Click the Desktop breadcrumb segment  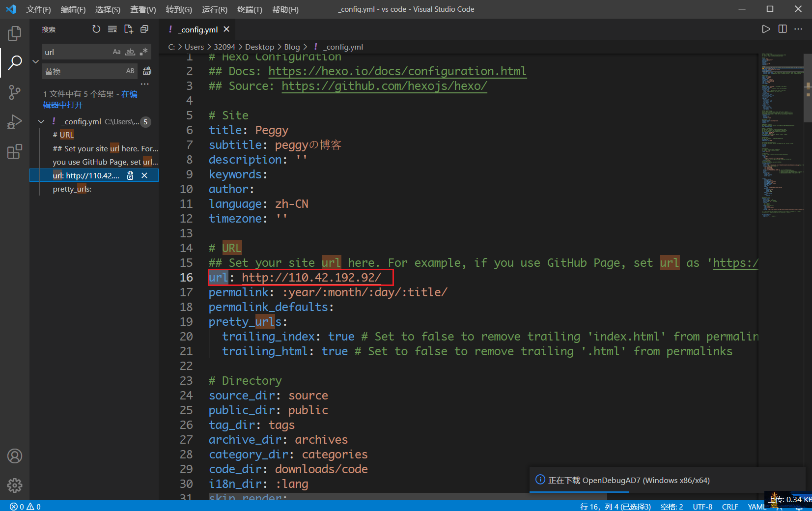(x=259, y=47)
